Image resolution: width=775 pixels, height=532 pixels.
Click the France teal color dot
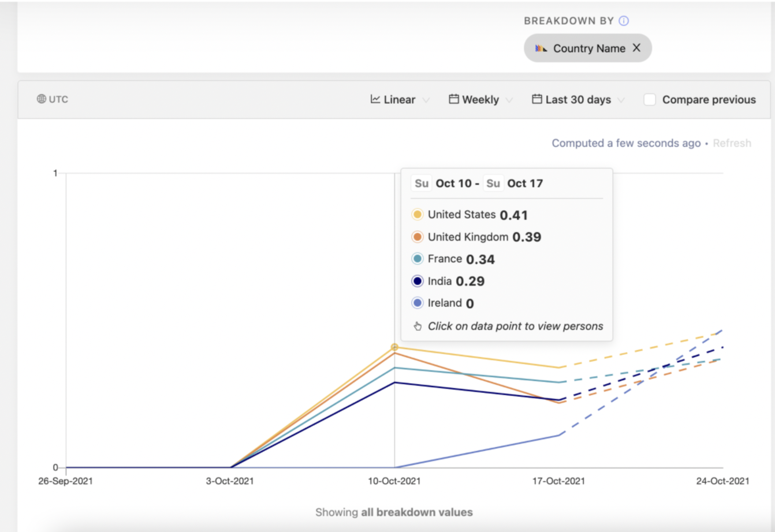418,259
